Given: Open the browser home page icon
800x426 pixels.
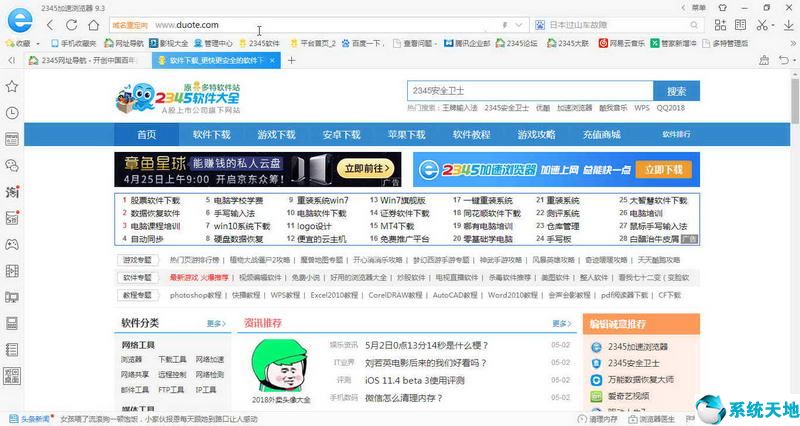Looking at the screenshot, I should point(94,24).
